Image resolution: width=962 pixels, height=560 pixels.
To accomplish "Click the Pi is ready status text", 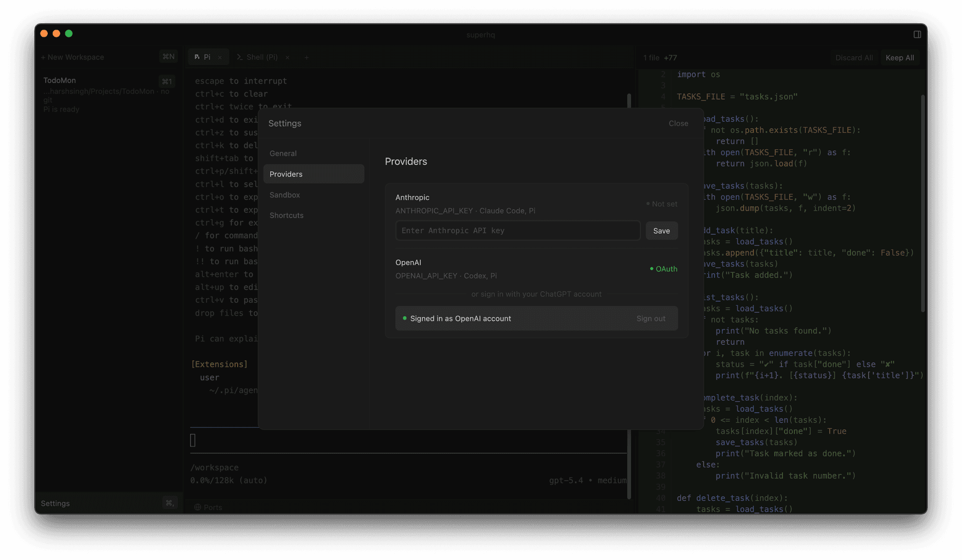I will coord(61,109).
